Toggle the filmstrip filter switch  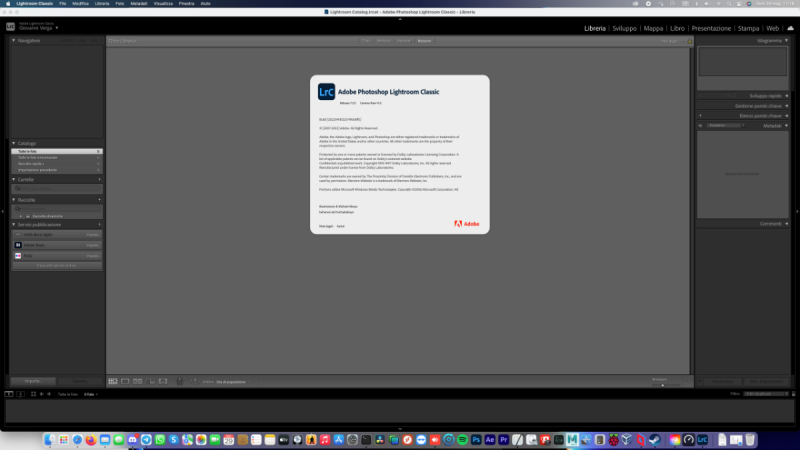793,394
